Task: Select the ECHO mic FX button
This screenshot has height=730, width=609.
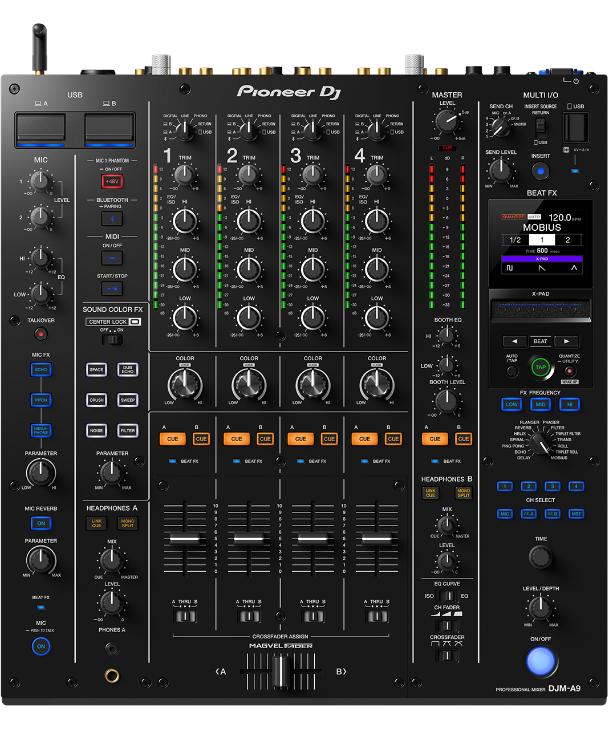Action: pos(41,370)
